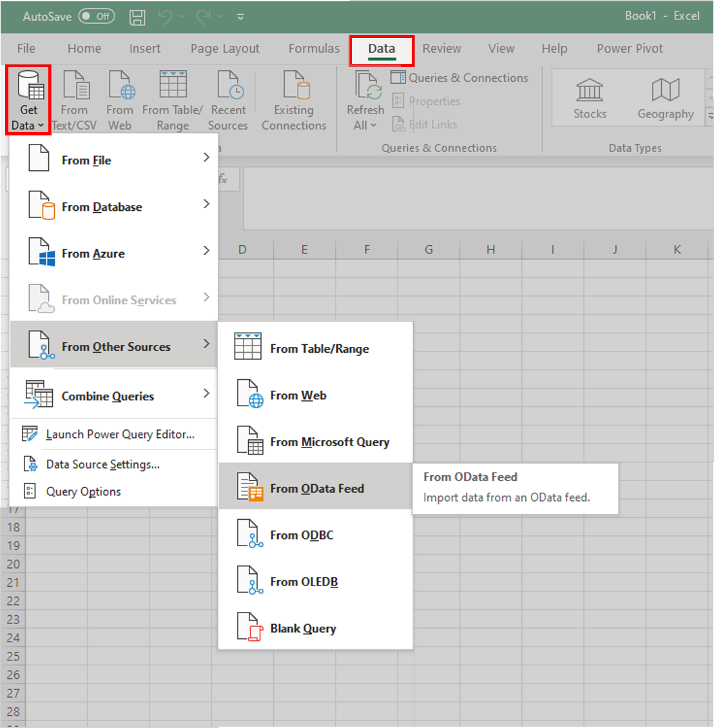Open Data Source Settings
The width and height of the screenshot is (714, 728).
[x=102, y=464]
